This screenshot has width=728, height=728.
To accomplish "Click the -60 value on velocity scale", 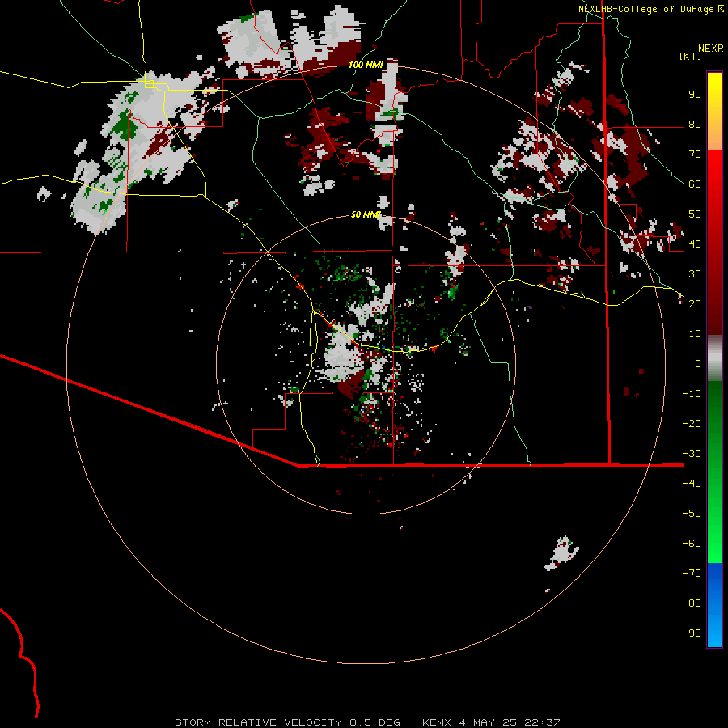I will click(x=692, y=544).
